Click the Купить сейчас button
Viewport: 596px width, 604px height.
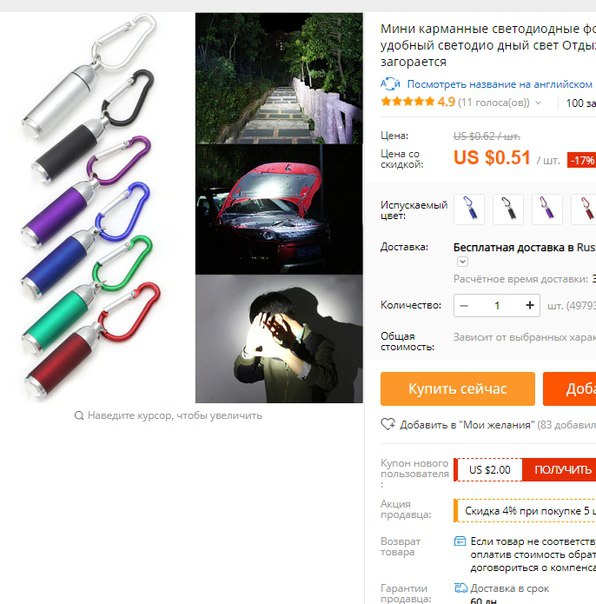(x=458, y=389)
